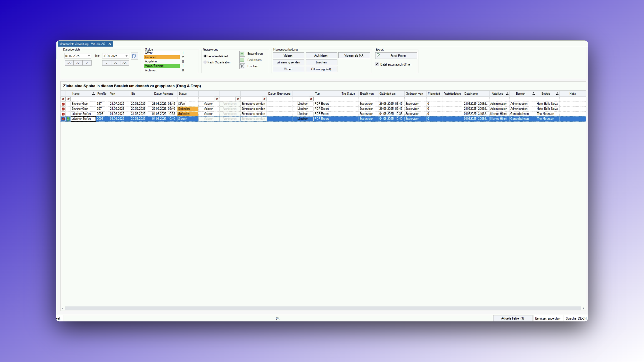Open green signed document icon in selected row
Screen dimensions: 644x362
[x=68, y=119]
